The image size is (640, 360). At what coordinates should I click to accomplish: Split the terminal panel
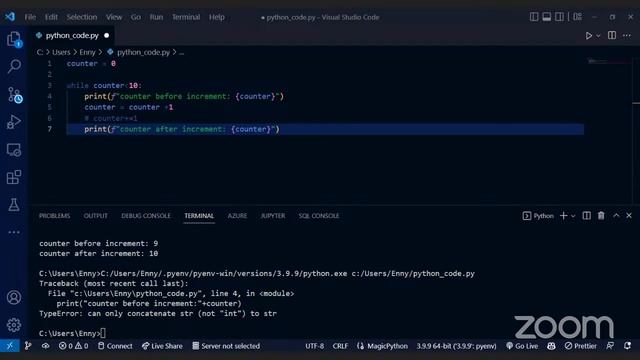pyautogui.click(x=587, y=216)
